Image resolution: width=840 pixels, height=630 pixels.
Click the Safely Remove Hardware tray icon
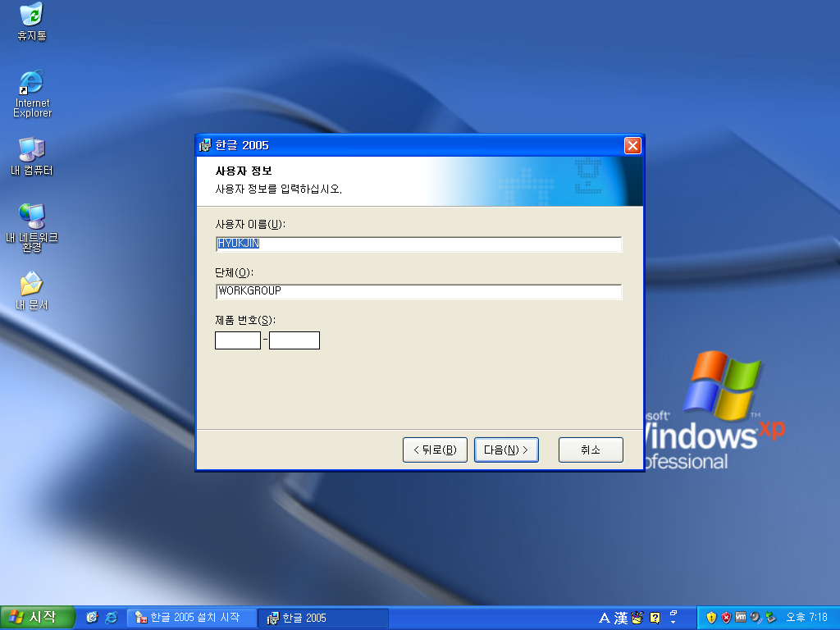pos(770,618)
